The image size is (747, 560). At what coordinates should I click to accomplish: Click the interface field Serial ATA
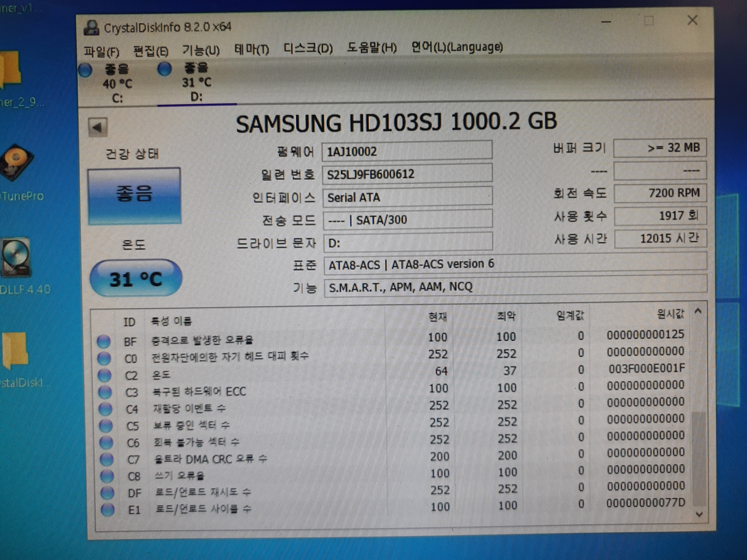point(407,197)
